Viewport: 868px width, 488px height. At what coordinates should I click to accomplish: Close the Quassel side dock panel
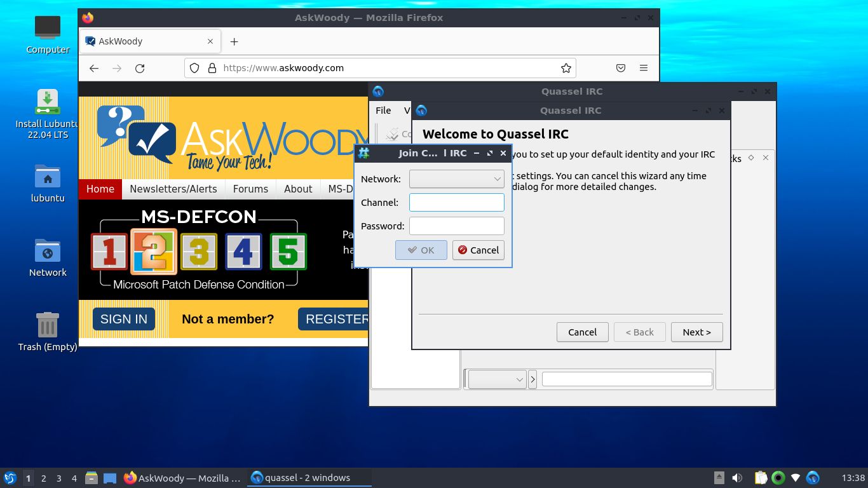[766, 158]
